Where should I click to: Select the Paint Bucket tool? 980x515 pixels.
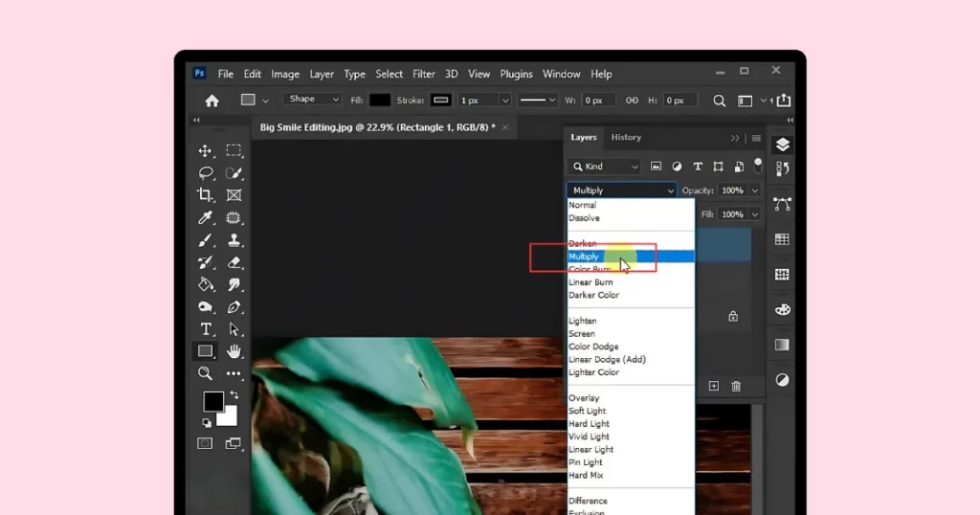coord(206,284)
